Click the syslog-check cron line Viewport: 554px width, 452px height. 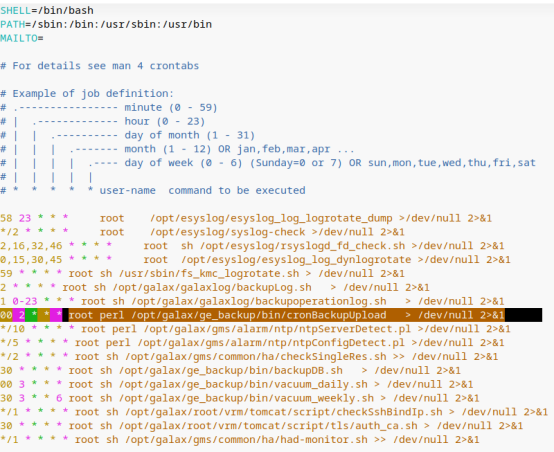click(x=202, y=232)
